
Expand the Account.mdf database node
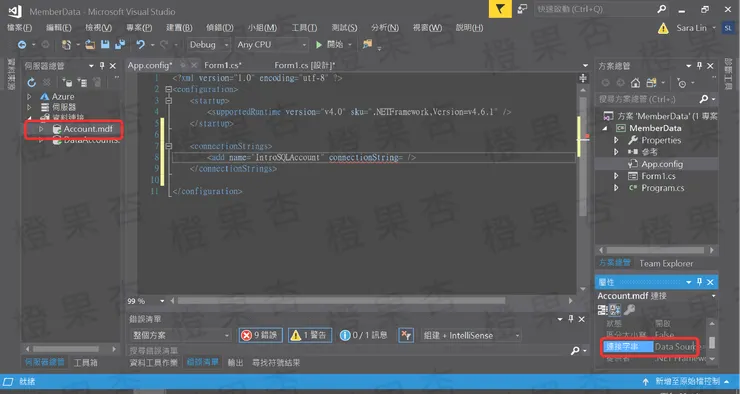(41, 129)
